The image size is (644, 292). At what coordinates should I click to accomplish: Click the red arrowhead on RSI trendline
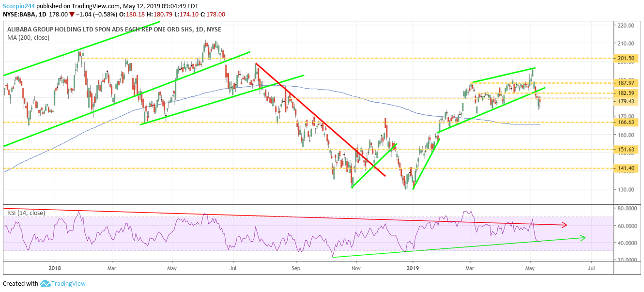pyautogui.click(x=564, y=225)
